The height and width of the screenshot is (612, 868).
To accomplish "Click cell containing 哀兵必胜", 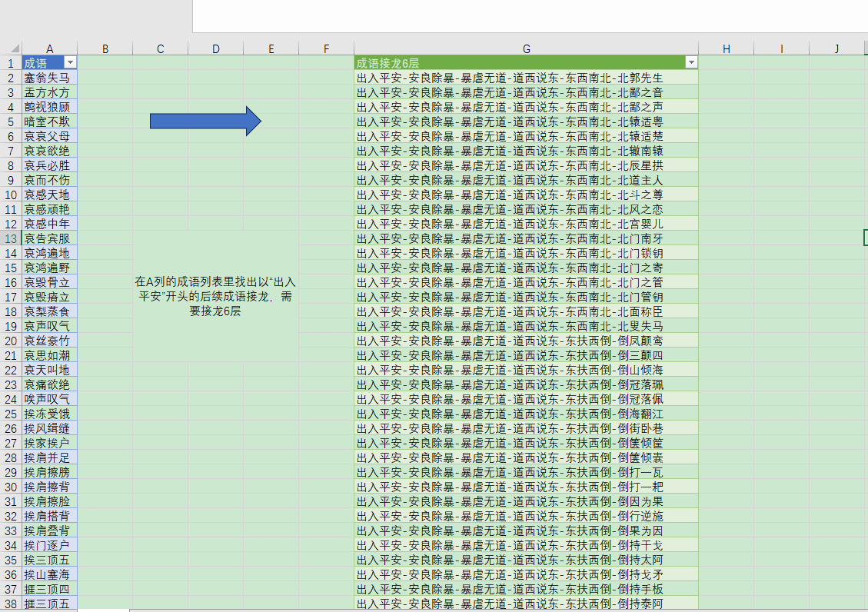I will pos(49,165).
